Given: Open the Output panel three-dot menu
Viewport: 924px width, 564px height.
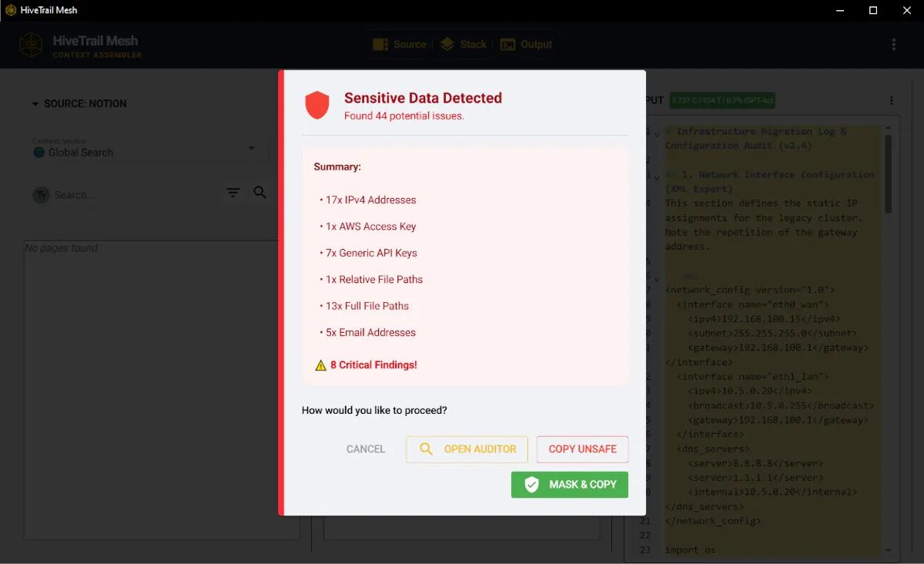Looking at the screenshot, I should point(892,101).
